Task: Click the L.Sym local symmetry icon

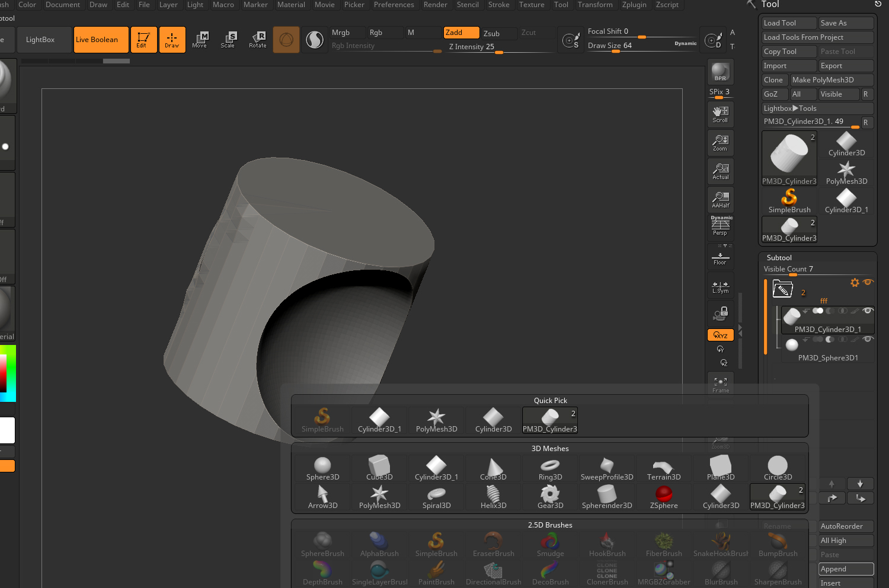Action: point(720,287)
